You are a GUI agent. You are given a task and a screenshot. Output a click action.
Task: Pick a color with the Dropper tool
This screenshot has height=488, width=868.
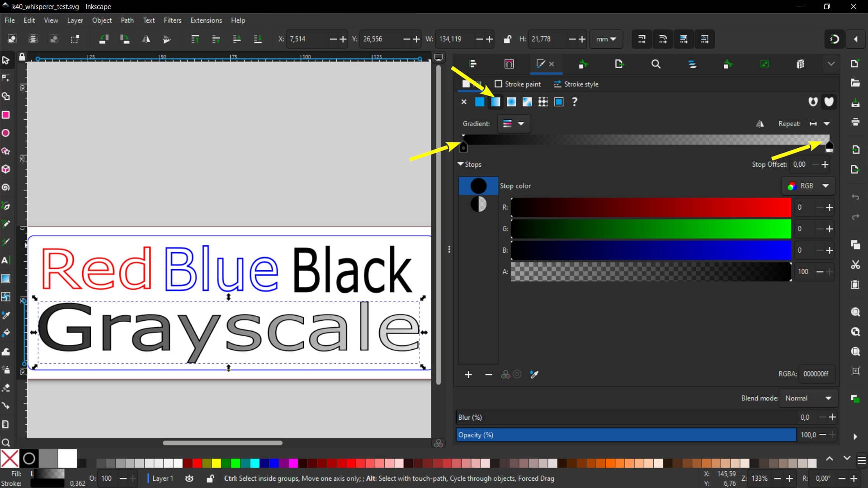point(6,315)
